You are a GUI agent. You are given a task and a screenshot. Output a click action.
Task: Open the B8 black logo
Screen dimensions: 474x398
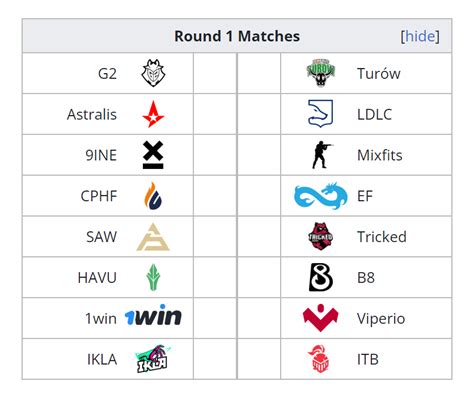320,277
